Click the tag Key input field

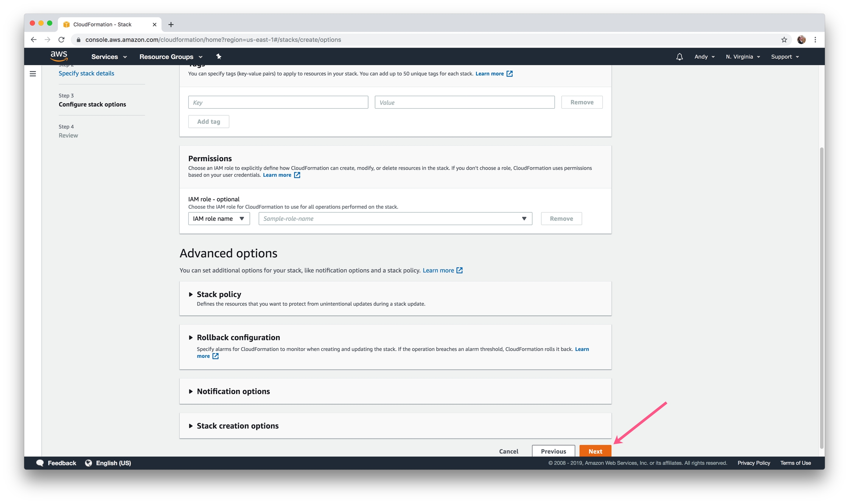pos(278,102)
